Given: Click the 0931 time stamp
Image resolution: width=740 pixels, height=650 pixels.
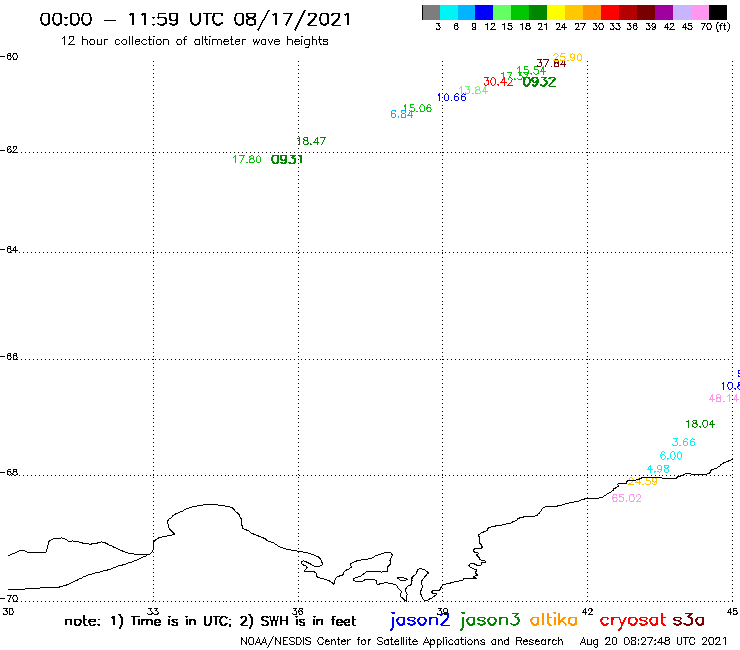Looking at the screenshot, I should (x=286, y=160).
